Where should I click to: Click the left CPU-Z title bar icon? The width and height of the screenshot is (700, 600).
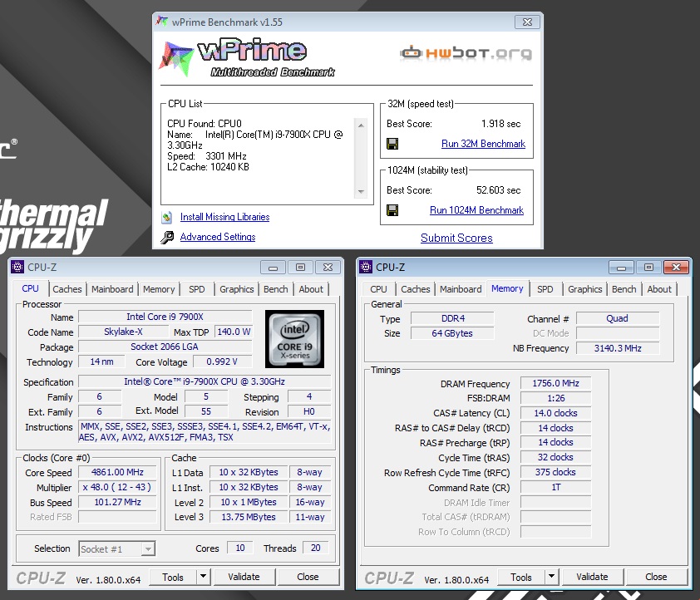point(17,267)
